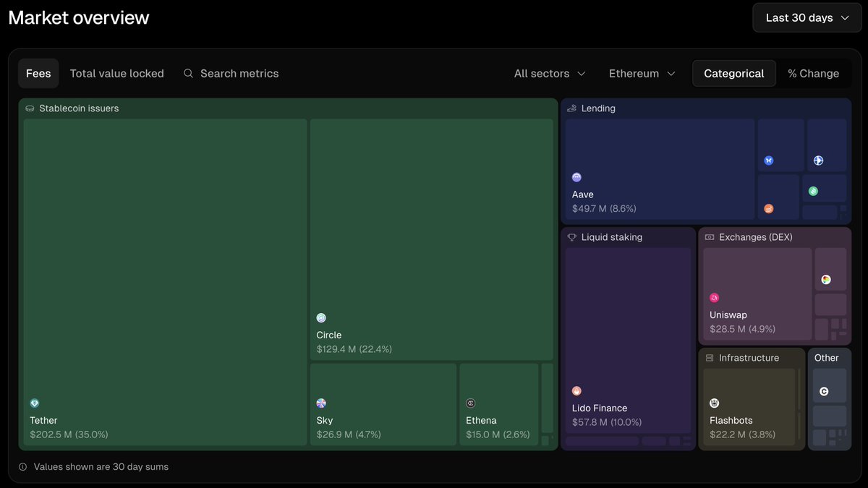The height and width of the screenshot is (488, 868).
Task: Open the Last 30 days dropdown
Action: click(x=807, y=18)
